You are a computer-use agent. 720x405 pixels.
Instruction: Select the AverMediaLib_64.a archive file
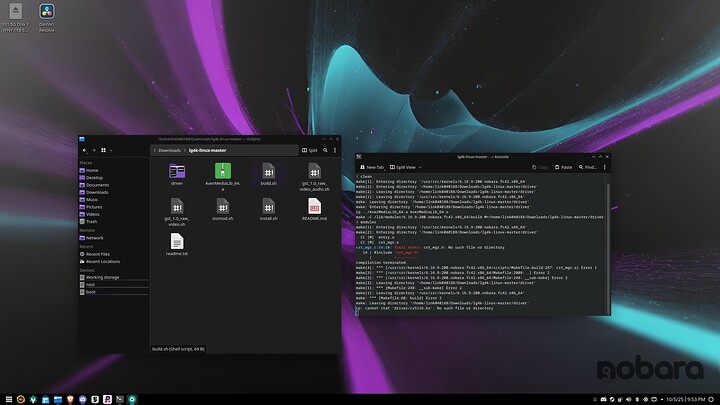[x=223, y=176]
